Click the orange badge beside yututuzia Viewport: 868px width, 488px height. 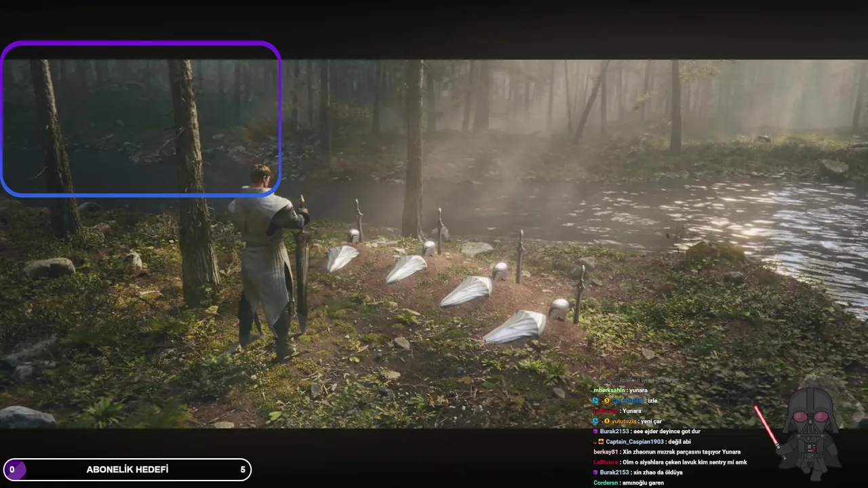607,421
